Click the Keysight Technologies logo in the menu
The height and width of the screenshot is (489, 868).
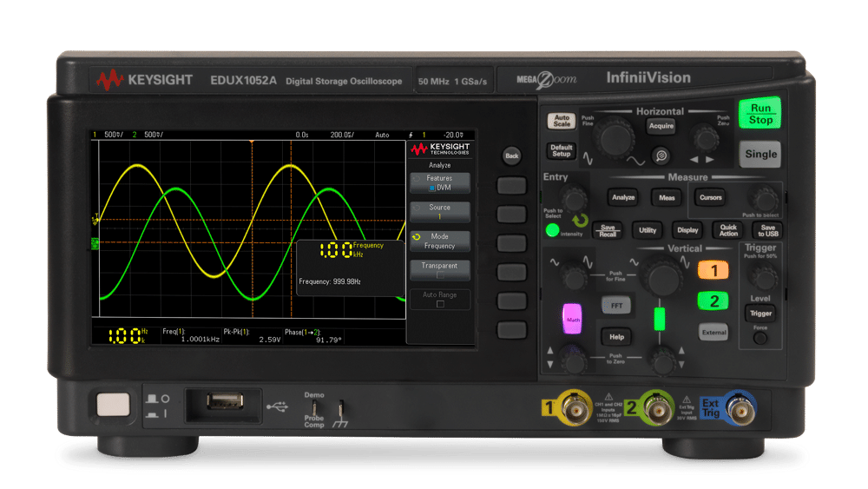pyautogui.click(x=440, y=149)
